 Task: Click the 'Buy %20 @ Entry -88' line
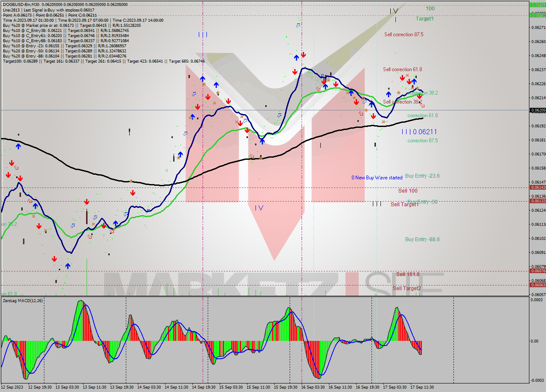pyautogui.click(x=64, y=56)
